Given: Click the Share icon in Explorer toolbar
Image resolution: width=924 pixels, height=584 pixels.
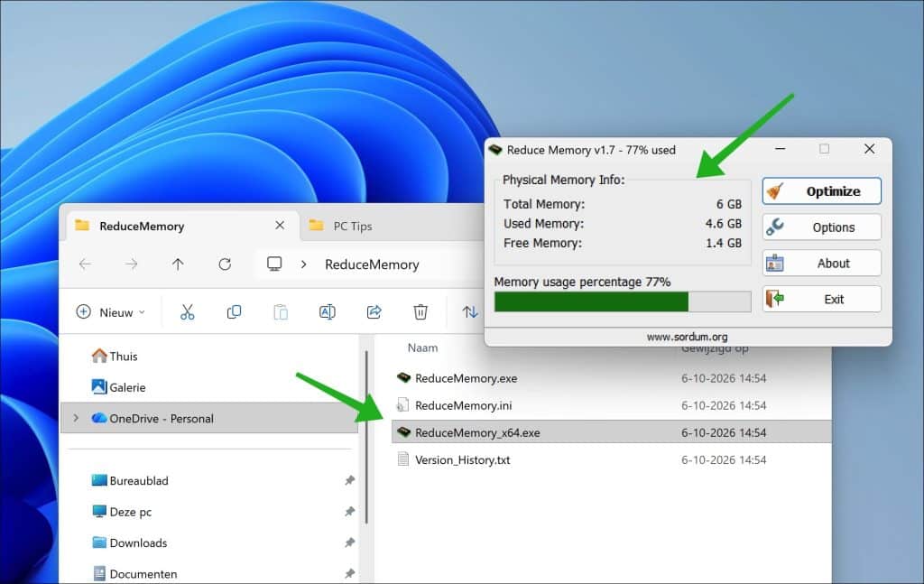Looking at the screenshot, I should 374,311.
